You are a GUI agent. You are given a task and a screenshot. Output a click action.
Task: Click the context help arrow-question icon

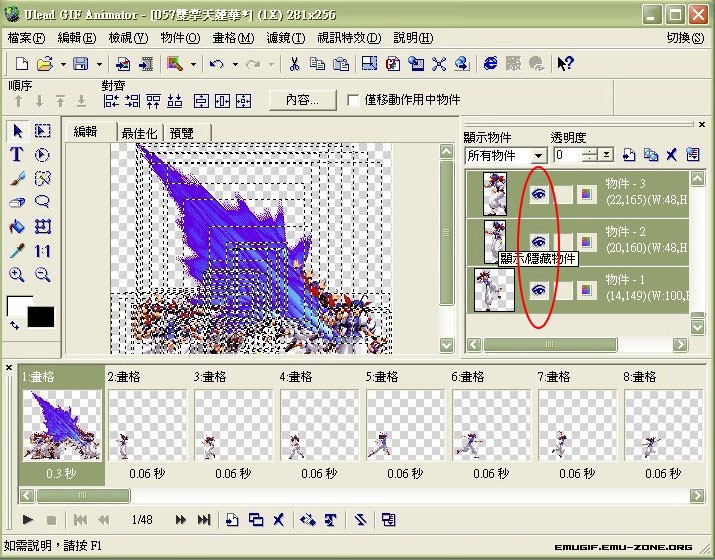click(x=565, y=64)
